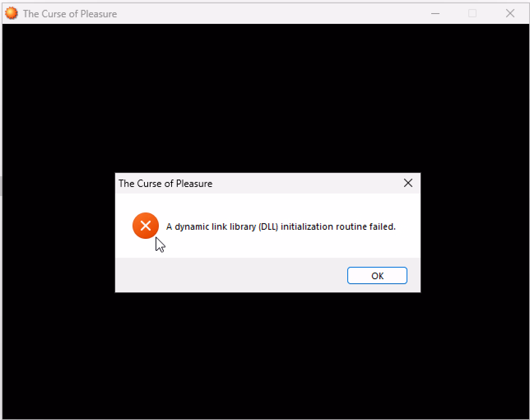Click the red error cross icon

[146, 226]
